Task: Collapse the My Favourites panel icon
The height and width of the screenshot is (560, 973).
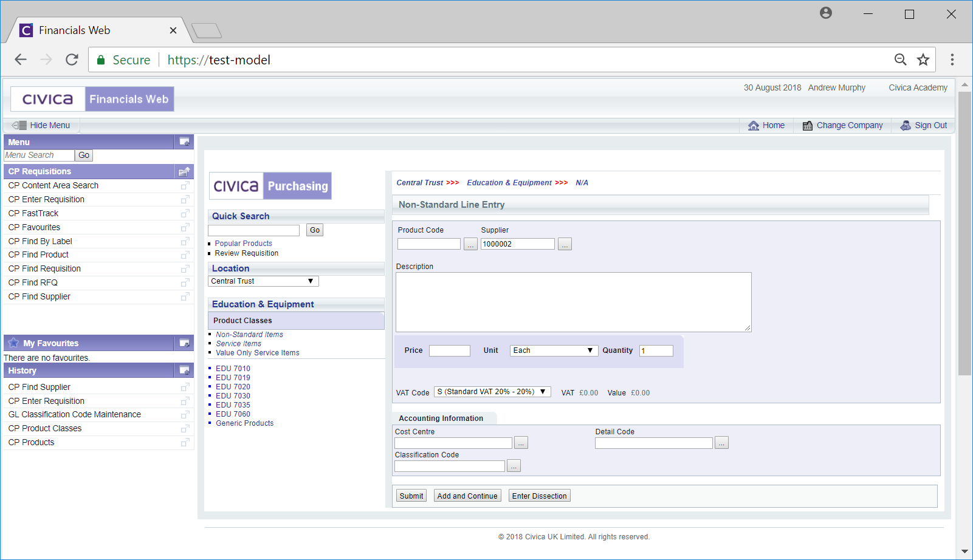Action: tap(184, 343)
